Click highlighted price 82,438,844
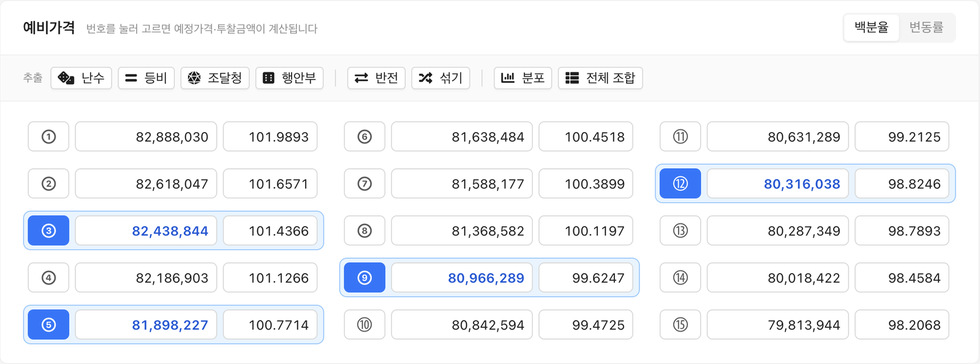980x364 pixels. click(x=146, y=231)
